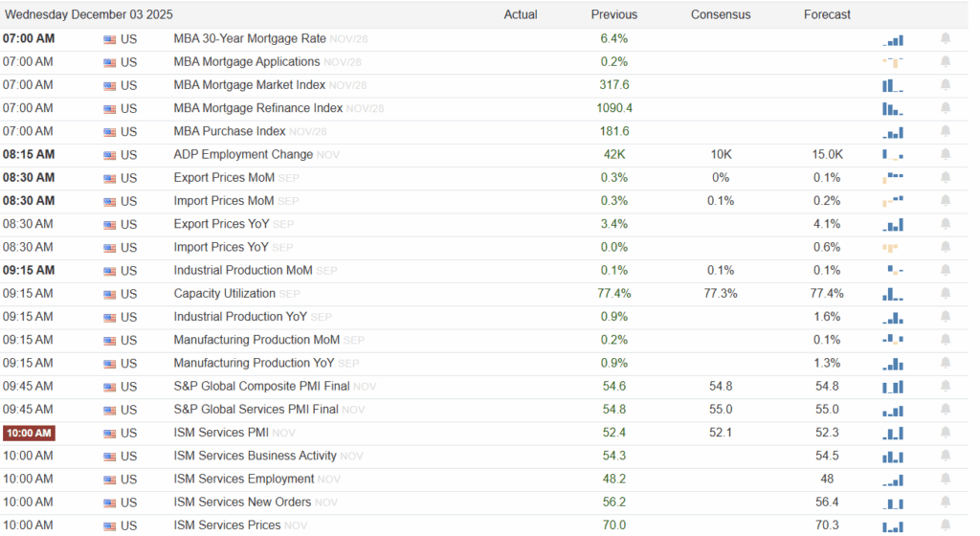Click the chart icon for ISM Services Prices
Screen dimensions: 980x536
point(893,525)
